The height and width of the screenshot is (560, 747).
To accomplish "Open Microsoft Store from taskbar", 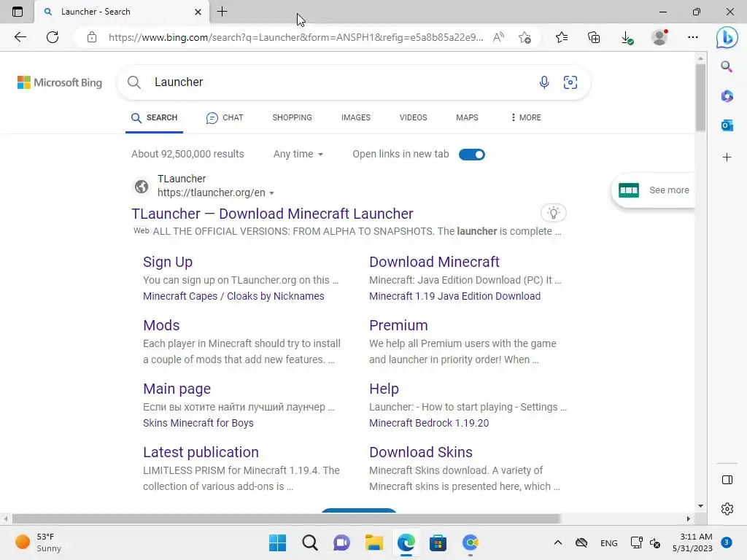I will click(x=438, y=542).
